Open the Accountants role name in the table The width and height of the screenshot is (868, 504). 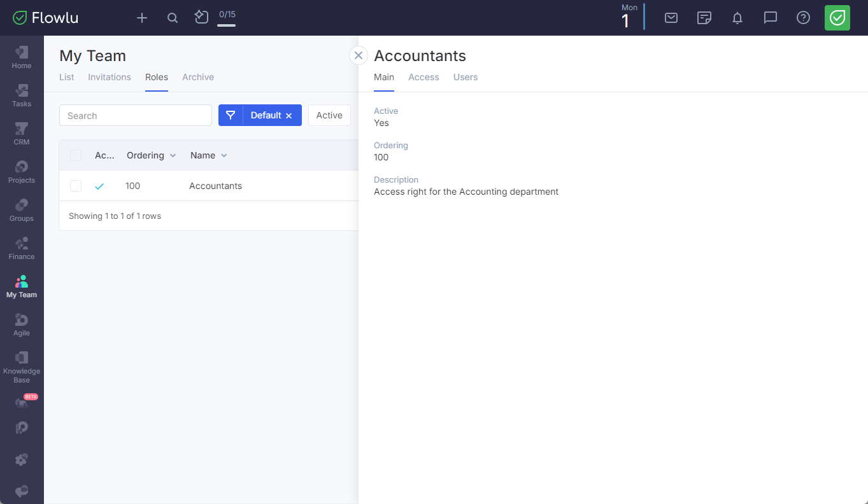point(215,186)
